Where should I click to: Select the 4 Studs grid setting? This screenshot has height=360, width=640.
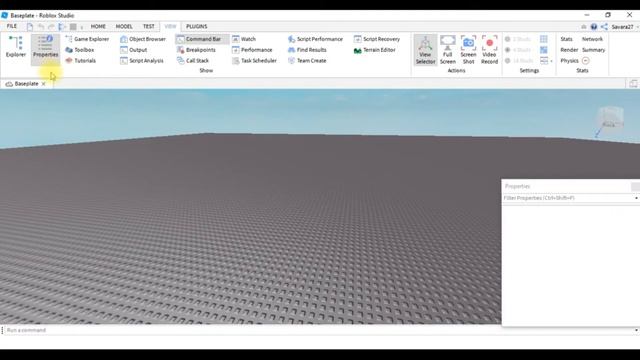click(518, 50)
